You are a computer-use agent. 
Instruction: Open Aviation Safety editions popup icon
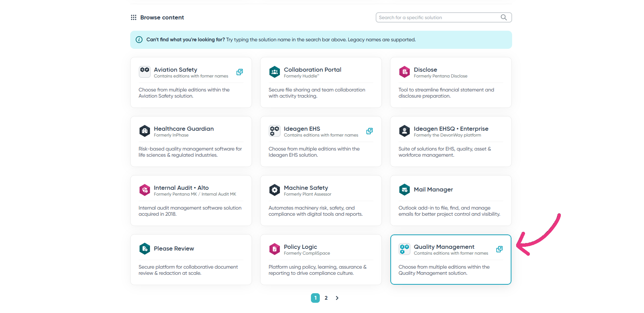point(240,72)
